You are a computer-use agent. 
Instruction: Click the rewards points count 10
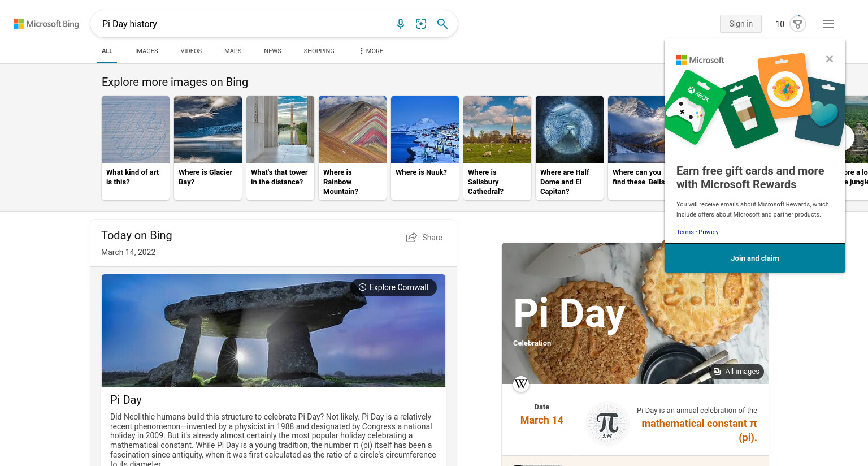tap(780, 24)
